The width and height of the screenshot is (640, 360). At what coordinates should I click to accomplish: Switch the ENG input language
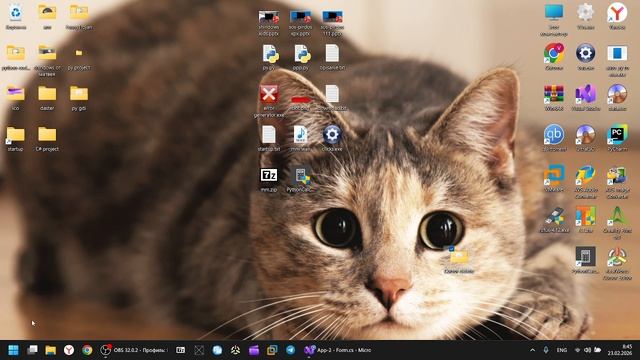click(562, 350)
